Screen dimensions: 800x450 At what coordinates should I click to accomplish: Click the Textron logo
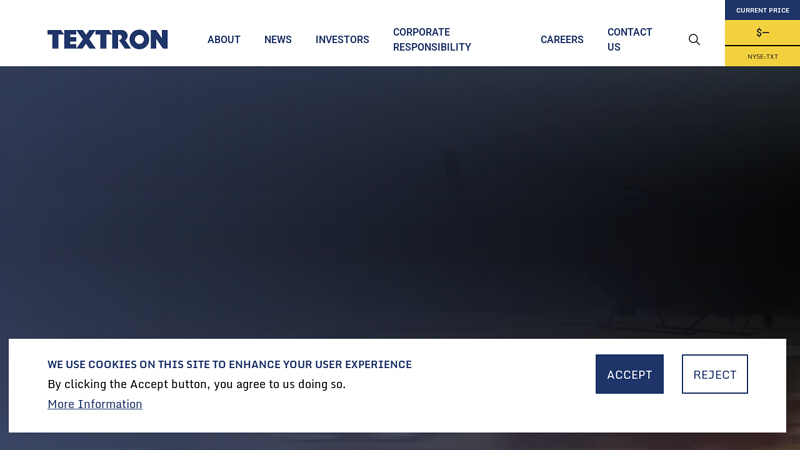[107, 40]
